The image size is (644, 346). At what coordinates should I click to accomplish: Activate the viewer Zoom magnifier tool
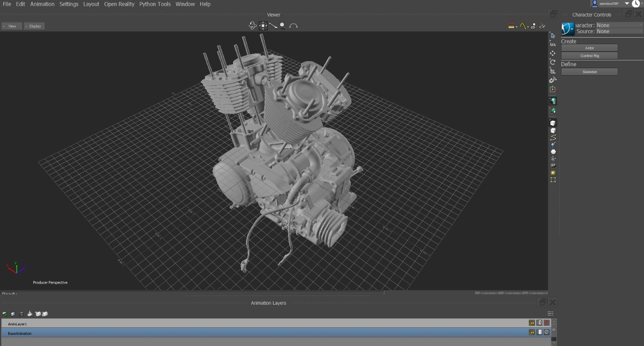[x=283, y=26]
